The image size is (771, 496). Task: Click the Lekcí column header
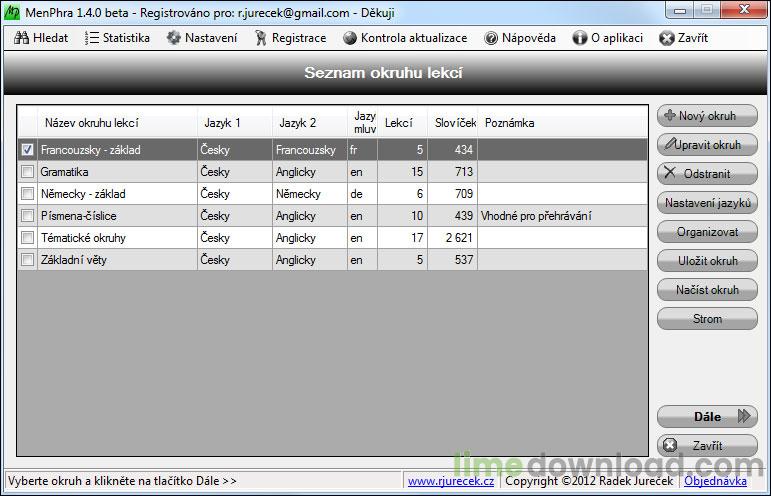pyautogui.click(x=402, y=122)
